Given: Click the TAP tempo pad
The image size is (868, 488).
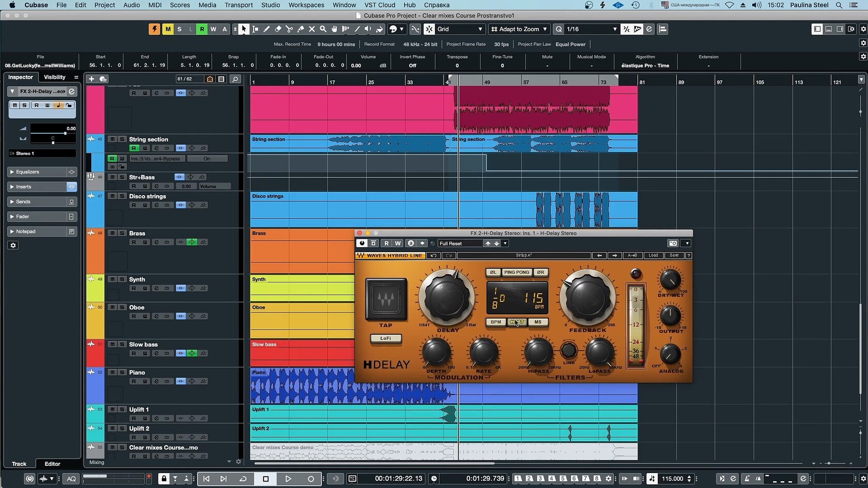Looking at the screenshot, I should (386, 300).
